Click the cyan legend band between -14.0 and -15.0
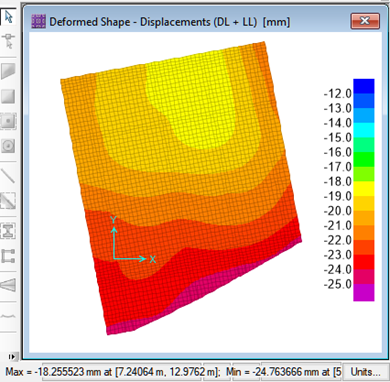Image resolution: width=390 pixels, height=382 pixels. click(x=364, y=130)
